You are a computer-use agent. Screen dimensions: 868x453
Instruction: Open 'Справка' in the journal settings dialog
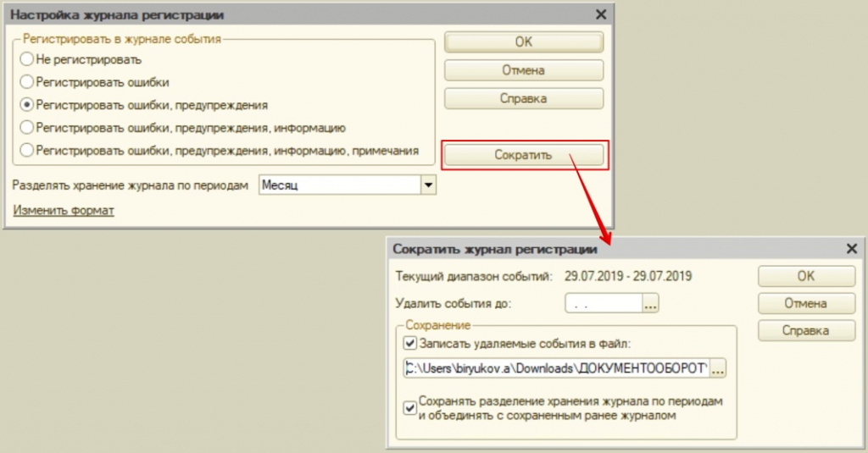coord(523,98)
